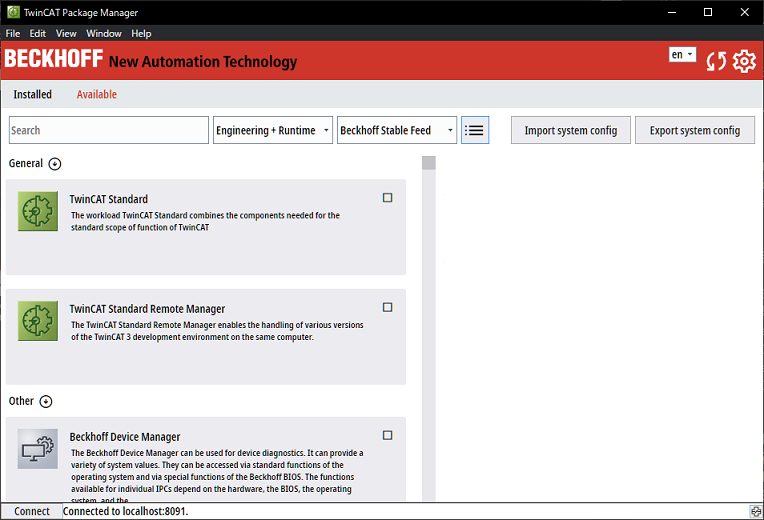Check the Beckhoff Device Manager checkbox
Image resolution: width=764 pixels, height=520 pixels.
(387, 435)
